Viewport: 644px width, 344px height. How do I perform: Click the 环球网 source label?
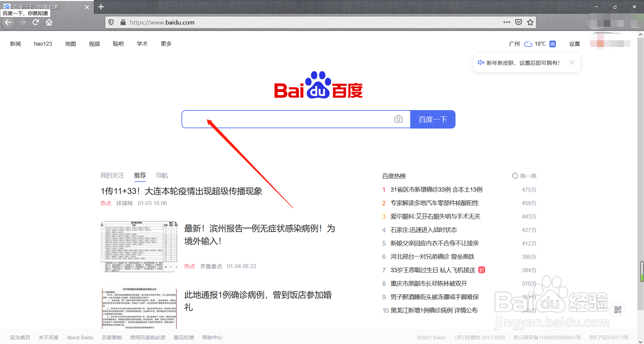tap(124, 203)
